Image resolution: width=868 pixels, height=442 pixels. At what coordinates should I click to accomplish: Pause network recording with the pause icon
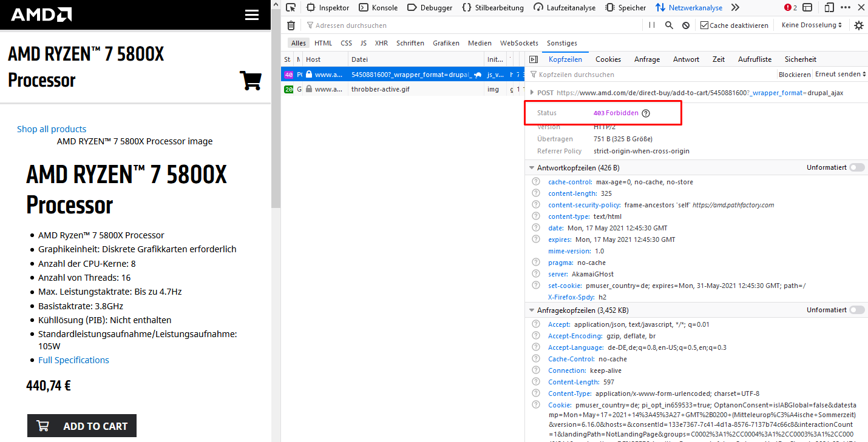tap(652, 25)
